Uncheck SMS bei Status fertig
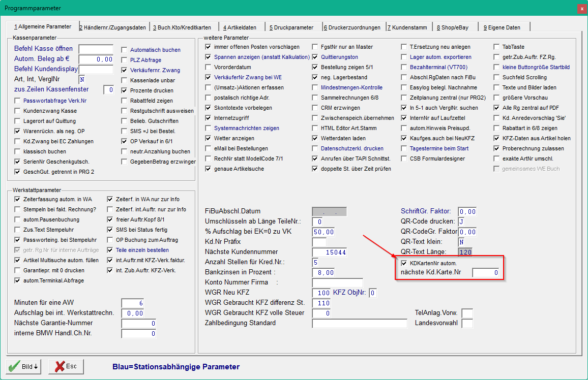Screen dimensions: 588x380 click(110, 230)
